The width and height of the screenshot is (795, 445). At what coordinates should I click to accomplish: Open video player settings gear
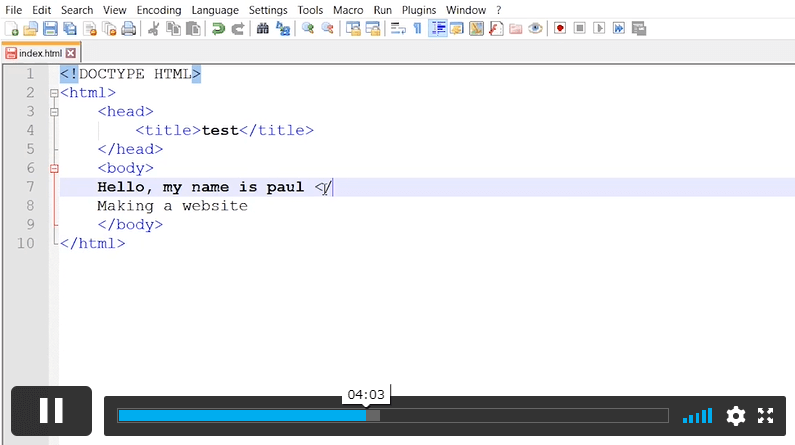click(x=736, y=416)
